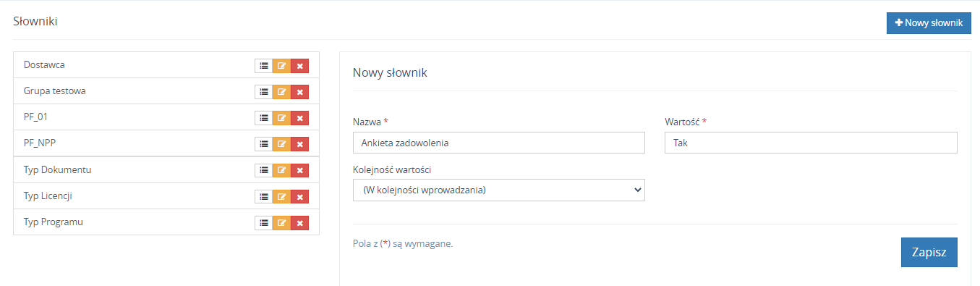Open values list for Typ Programu
This screenshot has height=286, width=980.
tap(264, 222)
